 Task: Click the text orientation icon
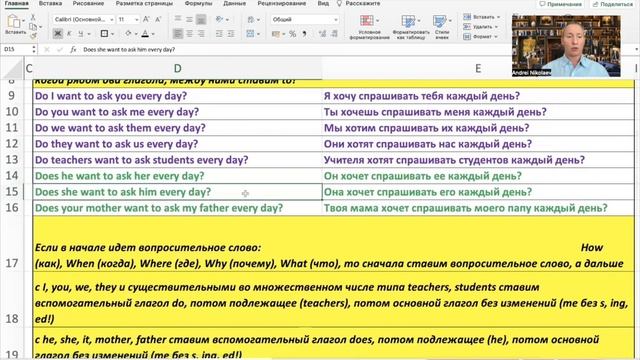coord(220,19)
